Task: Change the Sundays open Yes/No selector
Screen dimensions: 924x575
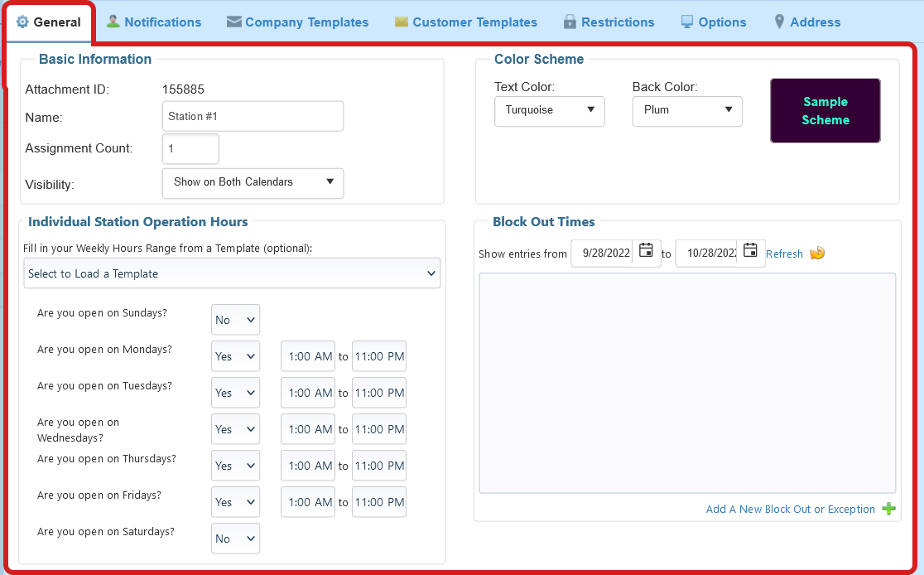Action: (235, 320)
